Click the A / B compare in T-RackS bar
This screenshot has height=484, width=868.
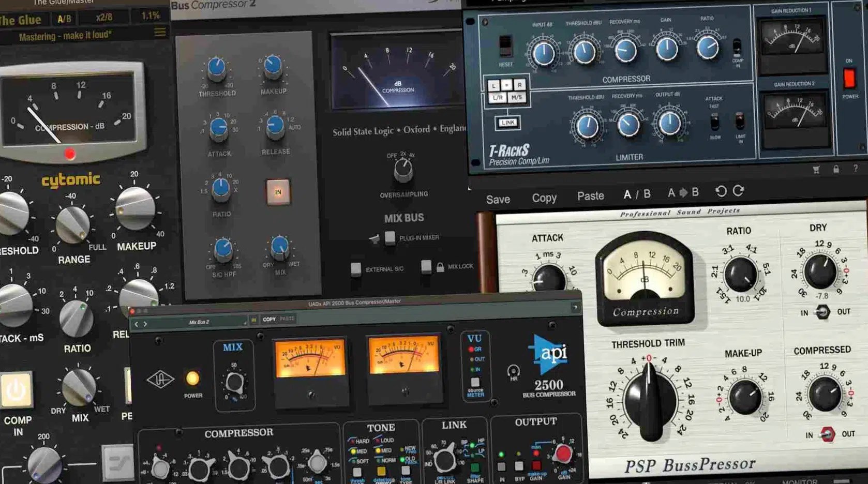[637, 194]
